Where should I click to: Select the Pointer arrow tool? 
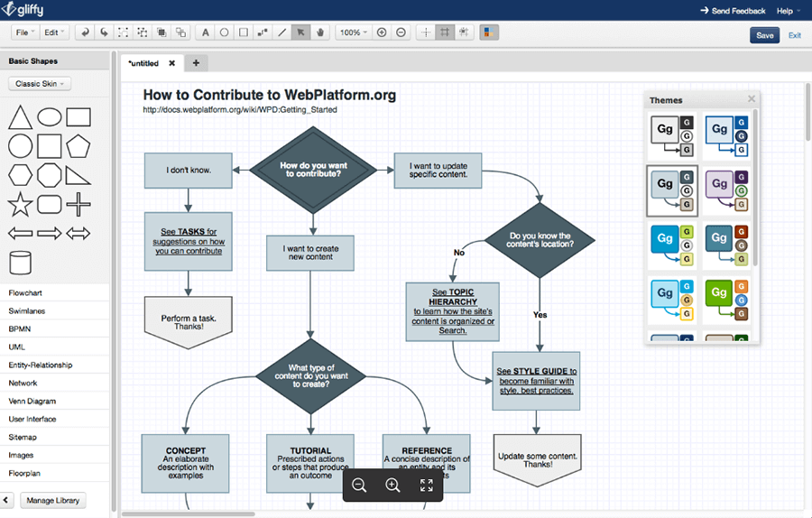[x=300, y=32]
